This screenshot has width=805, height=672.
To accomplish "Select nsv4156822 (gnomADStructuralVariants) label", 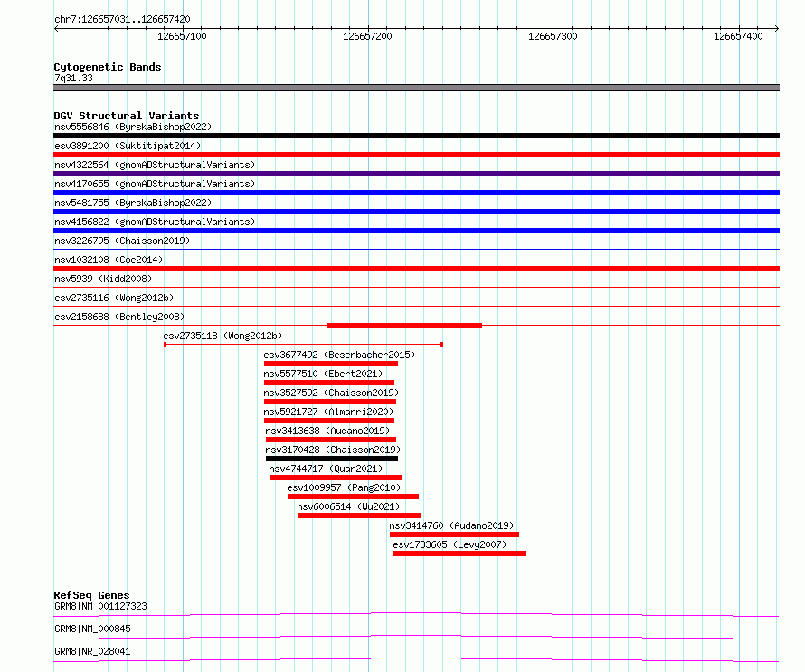I will [155, 222].
